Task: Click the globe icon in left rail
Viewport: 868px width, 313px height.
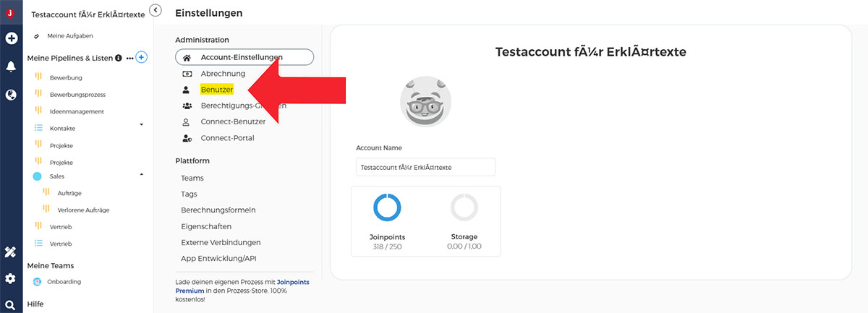Action: coord(11,94)
